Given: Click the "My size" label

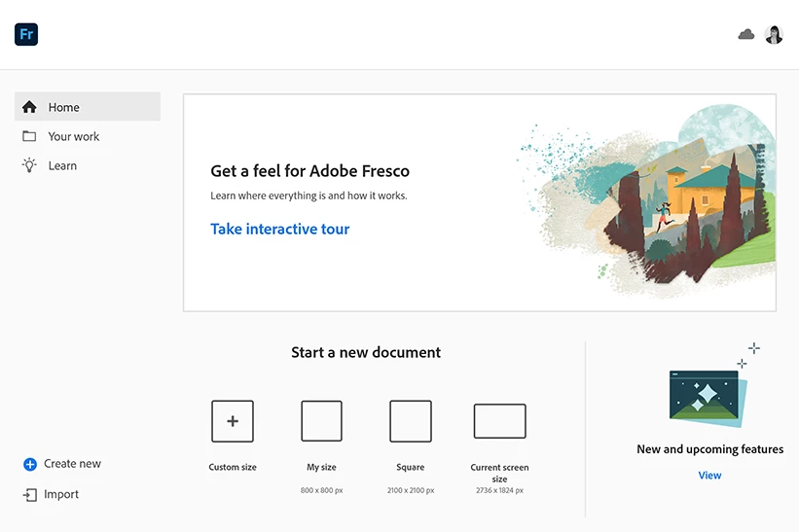Looking at the screenshot, I should [321, 467].
